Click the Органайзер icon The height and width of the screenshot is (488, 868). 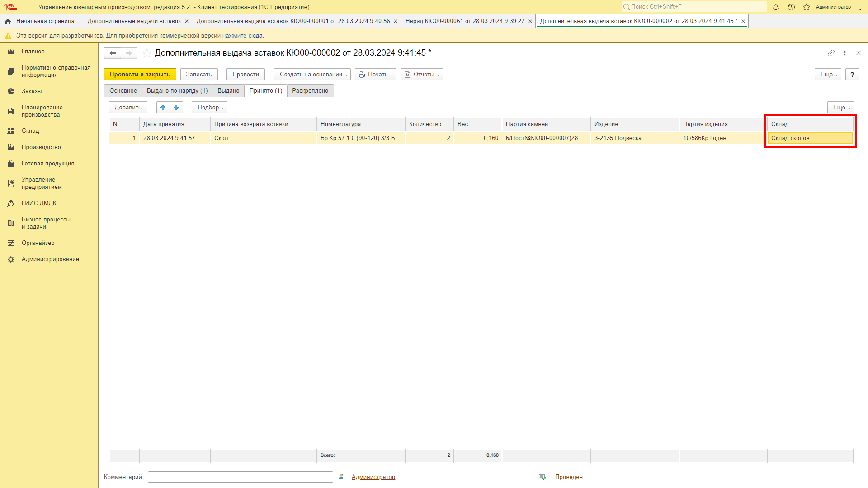pos(11,243)
